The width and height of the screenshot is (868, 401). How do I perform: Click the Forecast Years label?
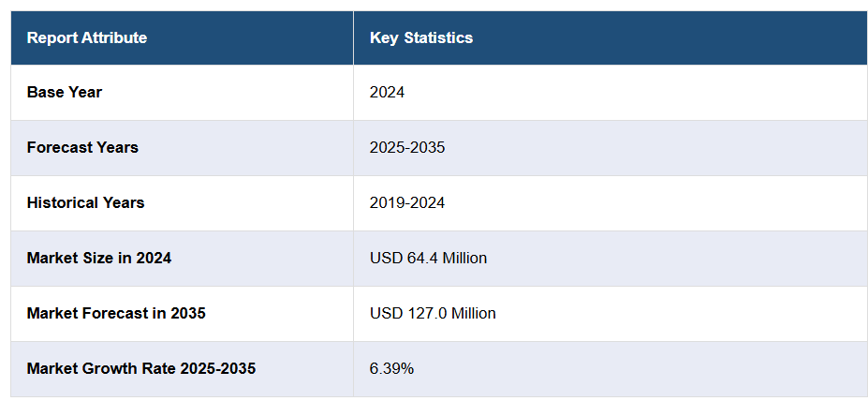click(82, 148)
